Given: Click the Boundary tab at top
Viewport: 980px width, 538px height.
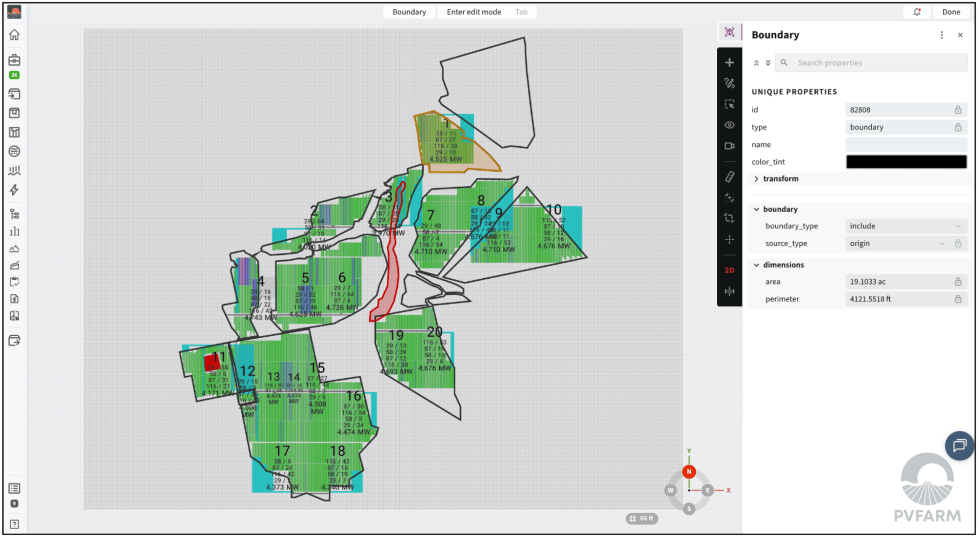Looking at the screenshot, I should click(409, 12).
